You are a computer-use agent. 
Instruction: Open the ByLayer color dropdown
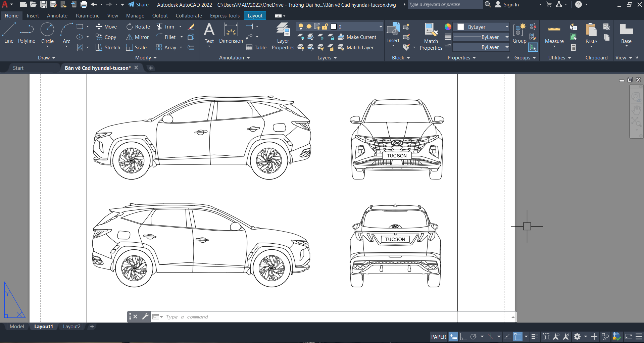(x=506, y=27)
